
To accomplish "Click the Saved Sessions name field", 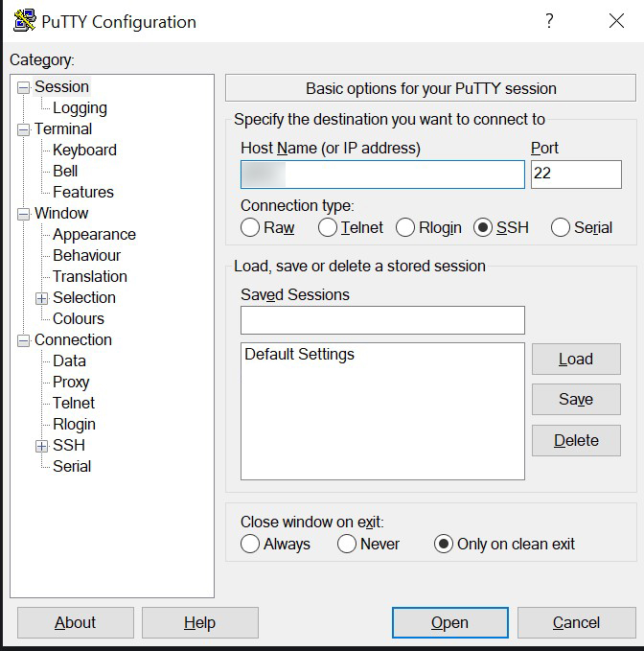I will (382, 320).
